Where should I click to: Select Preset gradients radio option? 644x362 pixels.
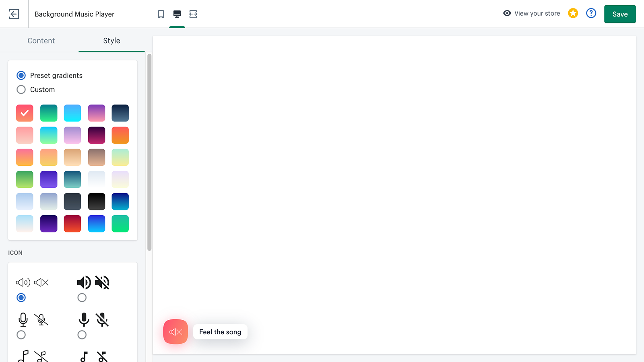pos(21,76)
